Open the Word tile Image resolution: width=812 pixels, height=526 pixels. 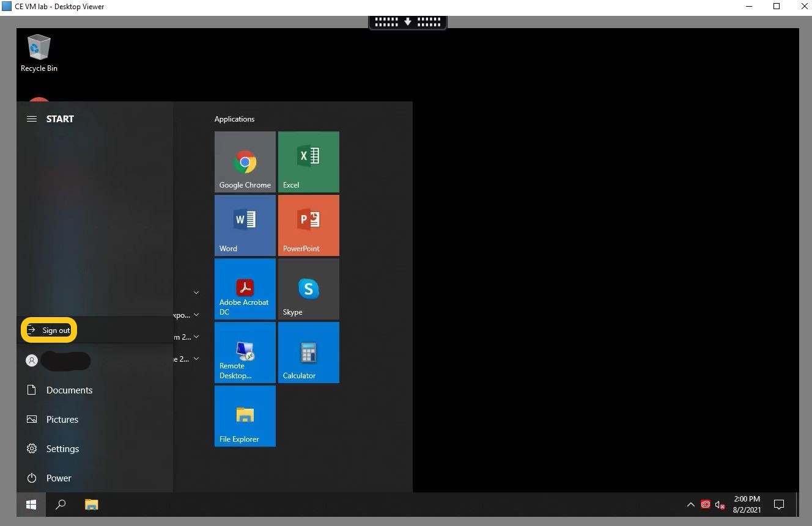[x=245, y=225]
